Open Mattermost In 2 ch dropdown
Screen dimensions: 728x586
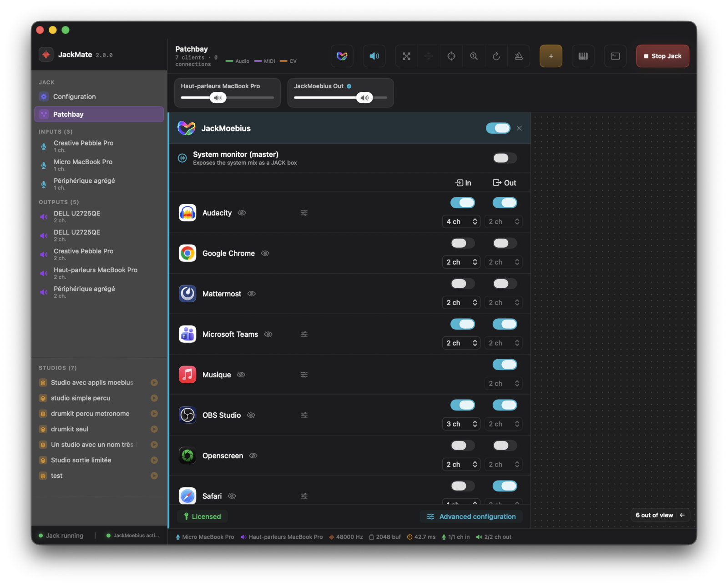pyautogui.click(x=461, y=302)
